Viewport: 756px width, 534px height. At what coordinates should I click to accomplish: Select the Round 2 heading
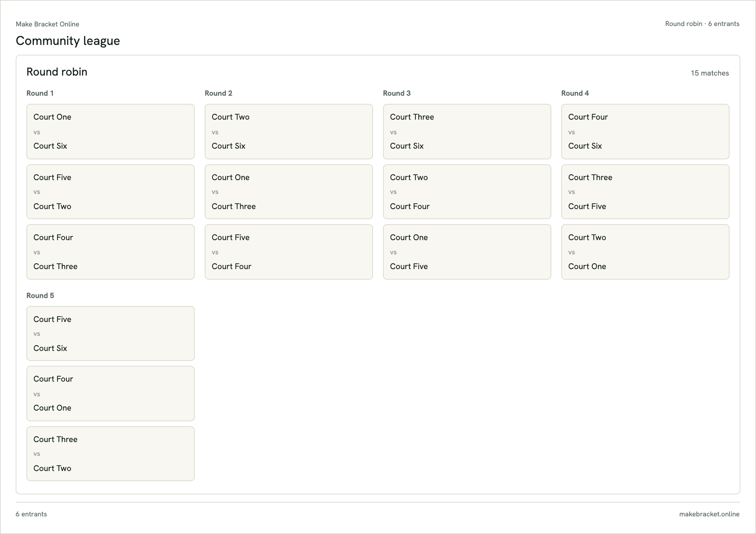(218, 93)
